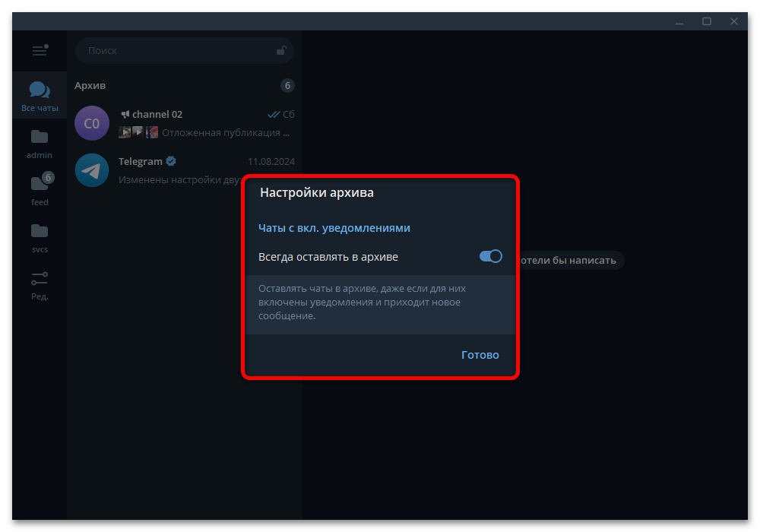Click the Telegram logo avatar
This screenshot has height=532, width=760.
tap(92, 170)
